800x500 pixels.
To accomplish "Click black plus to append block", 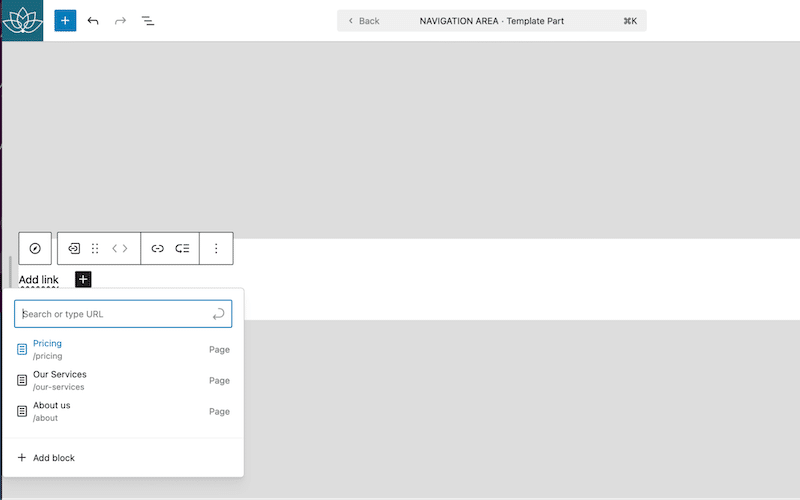I will [x=83, y=279].
